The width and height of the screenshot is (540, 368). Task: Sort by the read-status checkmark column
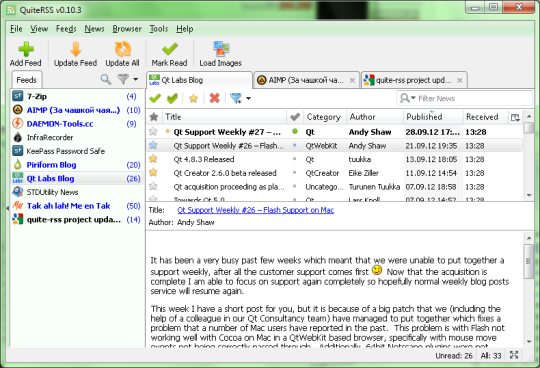tap(295, 117)
